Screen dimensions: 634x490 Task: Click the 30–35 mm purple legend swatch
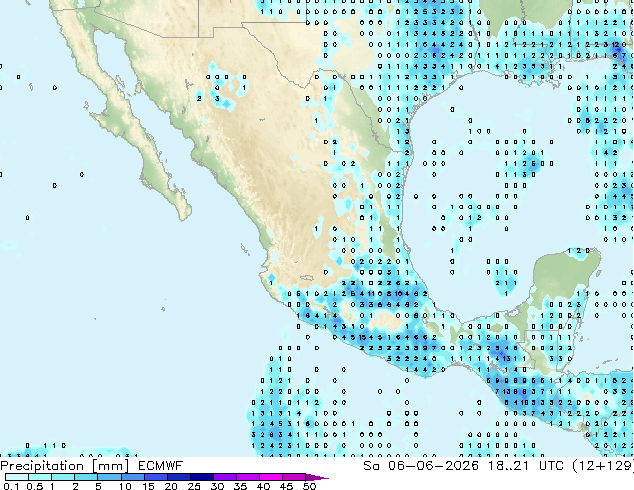[225, 477]
